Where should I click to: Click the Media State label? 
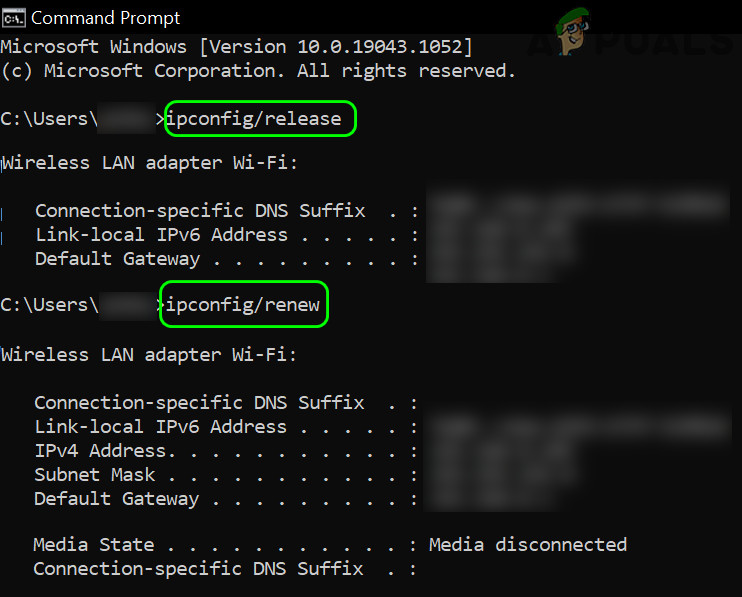click(94, 545)
